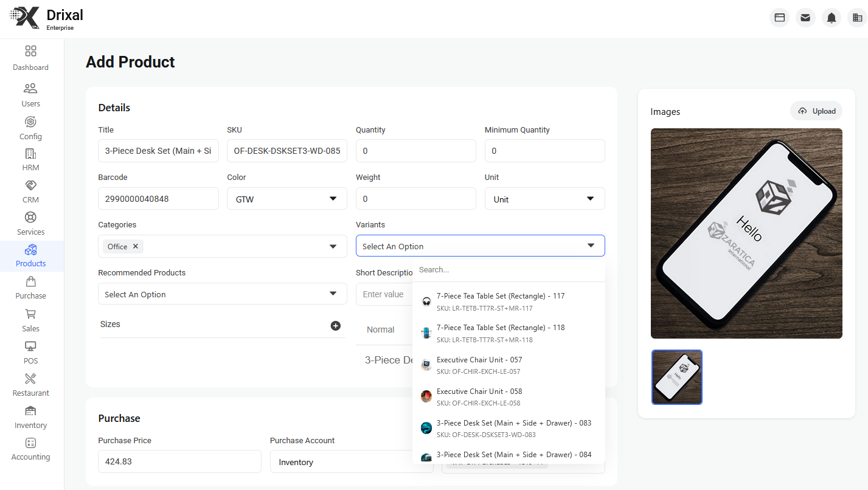
Task: Open Restaurant module in sidebar
Action: (x=30, y=385)
